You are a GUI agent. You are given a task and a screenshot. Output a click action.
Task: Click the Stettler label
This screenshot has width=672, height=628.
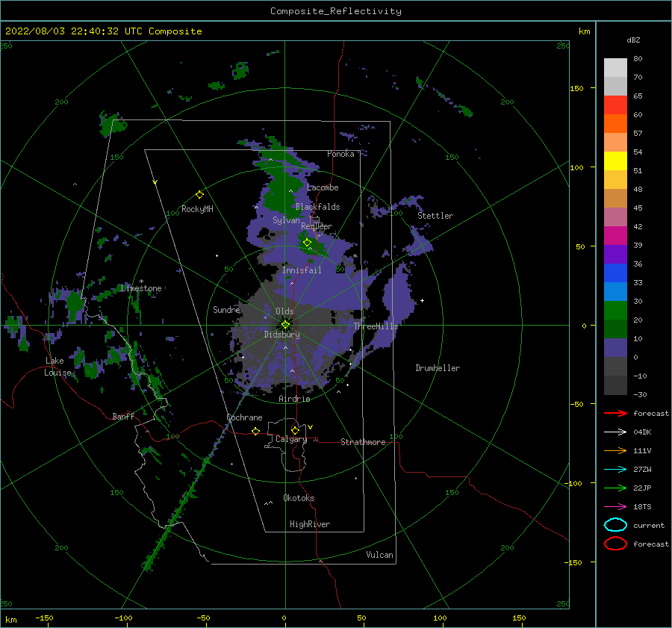435,216
